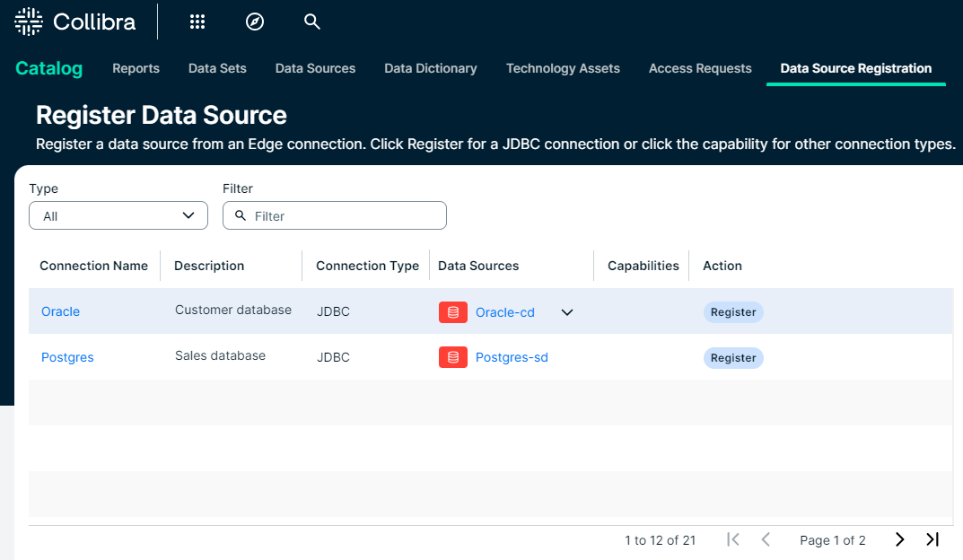
Task: Click the Data Sources column header
Action: (x=478, y=266)
